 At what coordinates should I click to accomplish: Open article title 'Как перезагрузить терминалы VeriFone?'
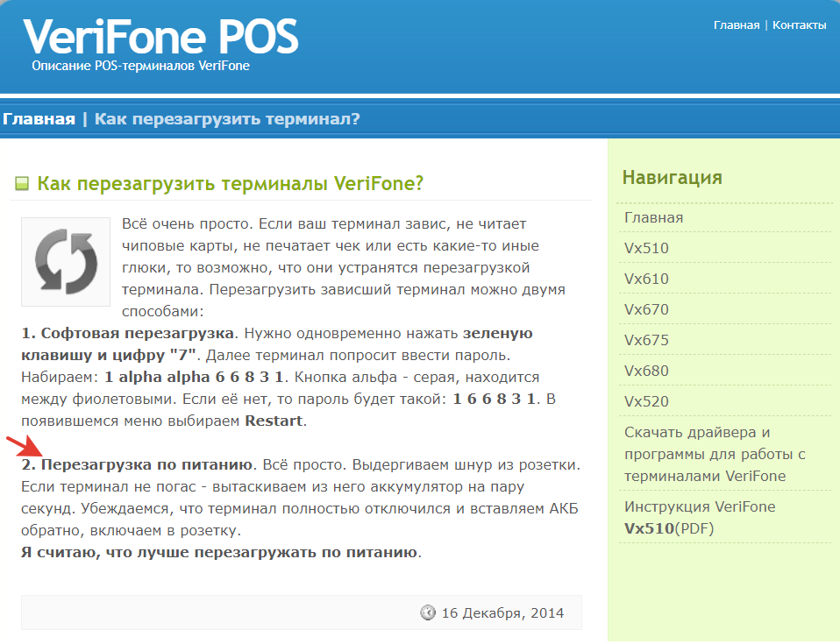click(230, 184)
